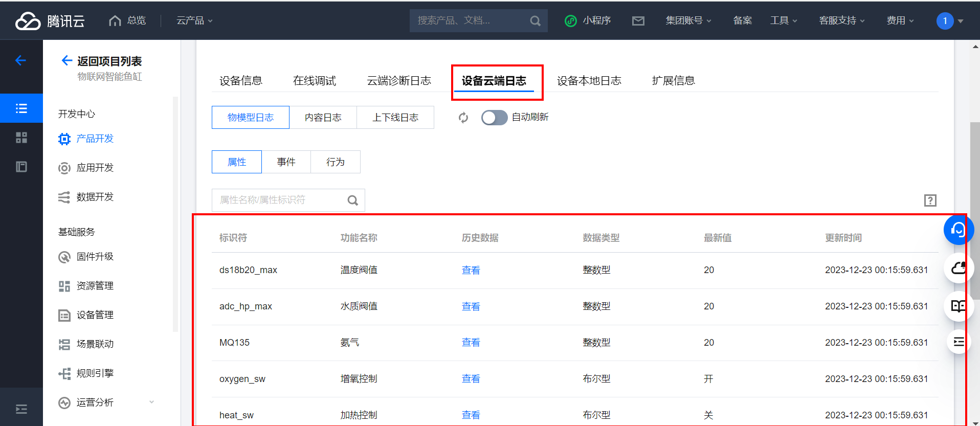Select the 上下线日志 log type
This screenshot has width=980, height=426.
(395, 118)
